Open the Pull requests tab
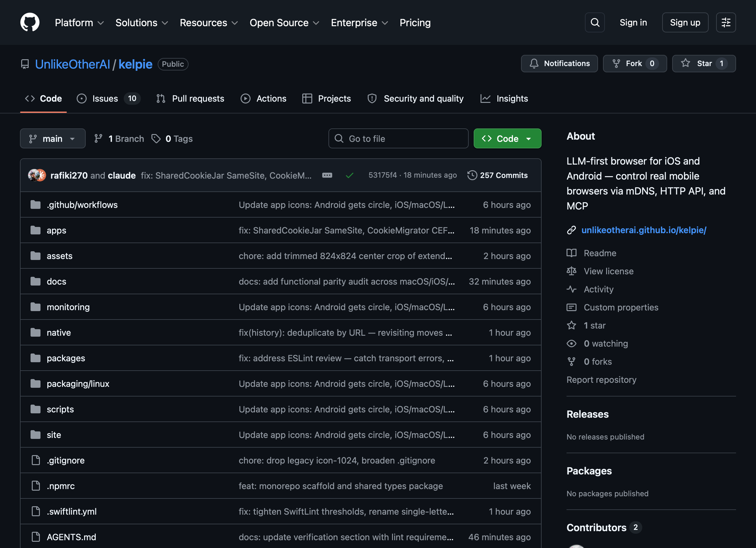756x548 pixels. point(198,98)
